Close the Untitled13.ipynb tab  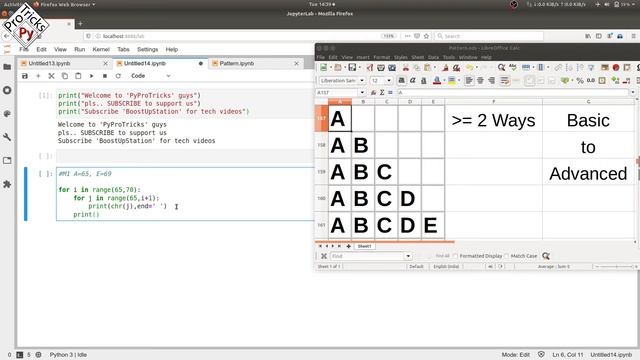(x=105, y=63)
